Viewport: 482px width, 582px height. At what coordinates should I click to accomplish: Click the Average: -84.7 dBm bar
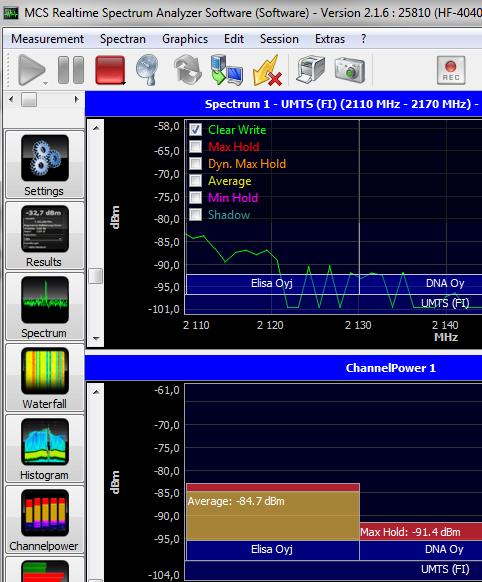273,516
